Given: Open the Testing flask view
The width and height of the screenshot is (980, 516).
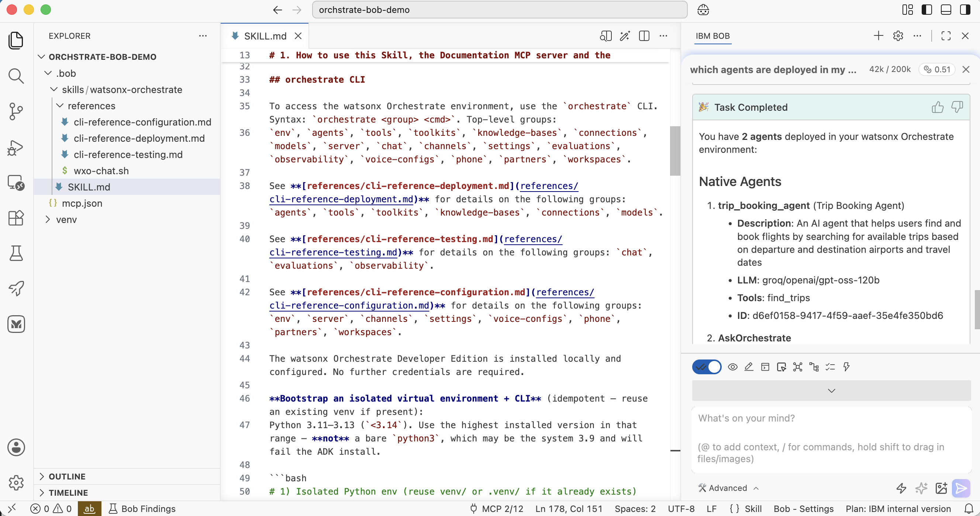Looking at the screenshot, I should point(16,253).
